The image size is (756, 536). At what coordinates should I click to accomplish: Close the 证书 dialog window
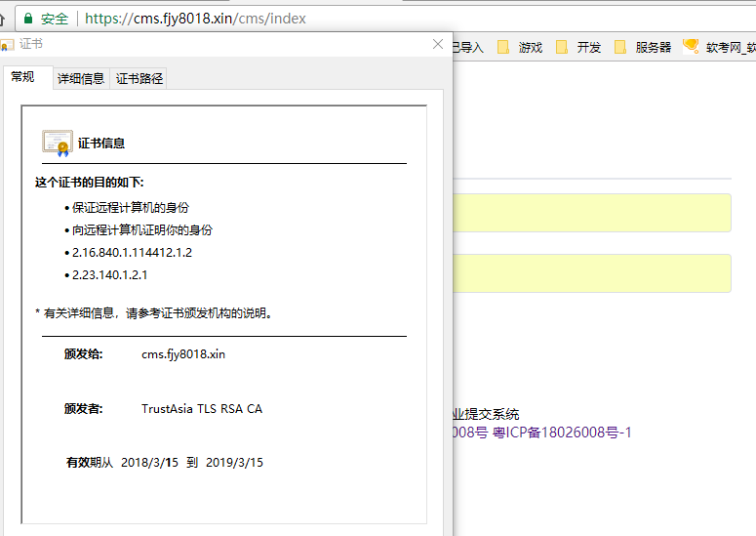coord(438,44)
